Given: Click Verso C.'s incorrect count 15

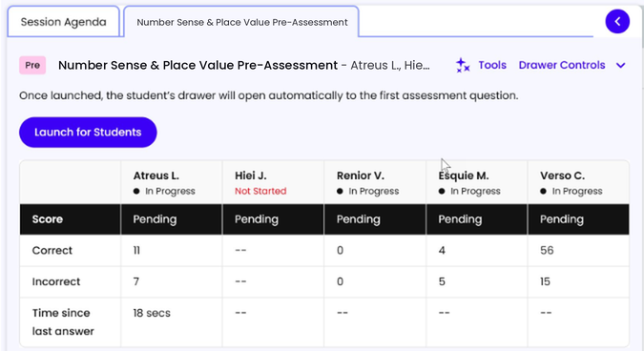Looking at the screenshot, I should point(545,281).
